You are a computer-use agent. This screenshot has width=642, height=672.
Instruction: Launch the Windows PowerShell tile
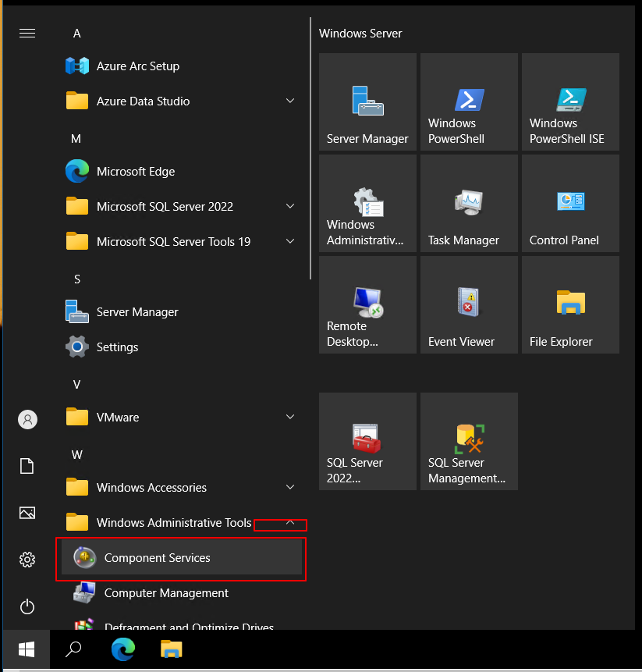(x=469, y=101)
